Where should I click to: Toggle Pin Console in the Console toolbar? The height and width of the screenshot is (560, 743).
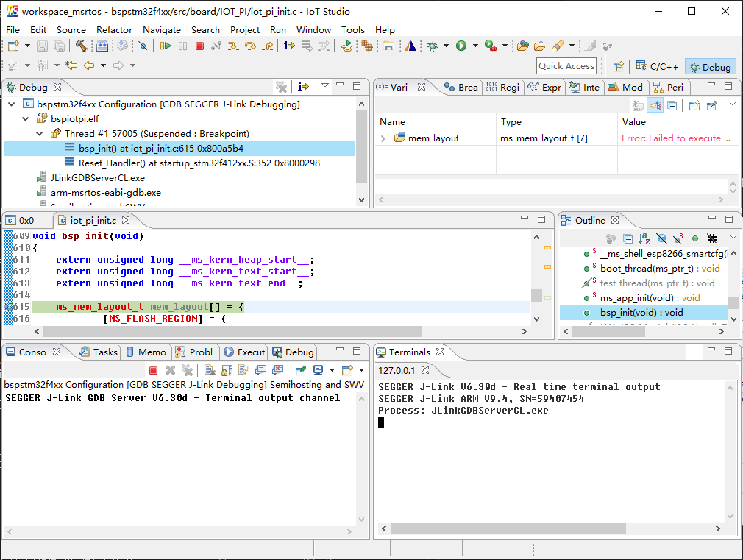pyautogui.click(x=300, y=370)
